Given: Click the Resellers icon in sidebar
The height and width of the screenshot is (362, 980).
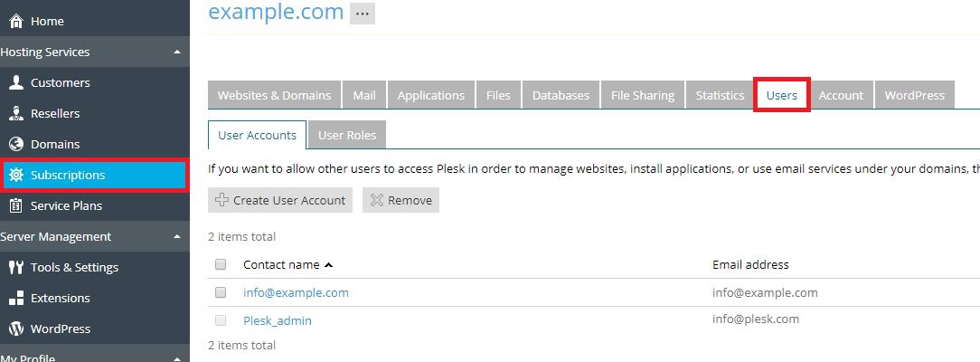Looking at the screenshot, I should click(16, 113).
